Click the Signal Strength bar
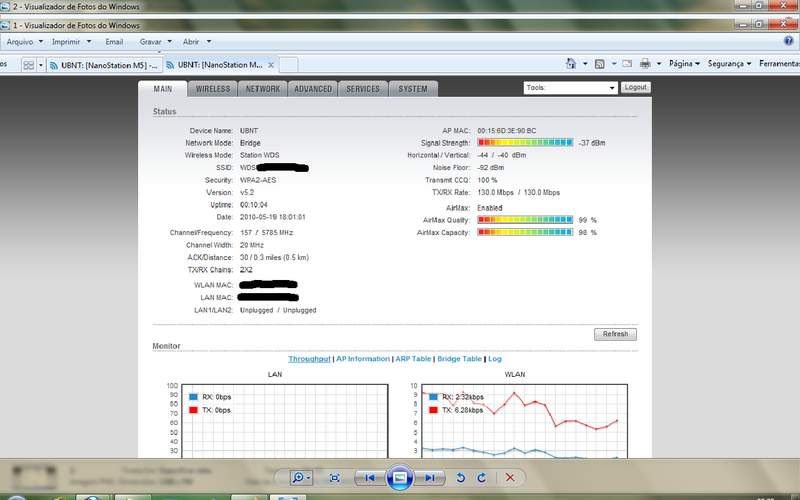 [x=525, y=143]
